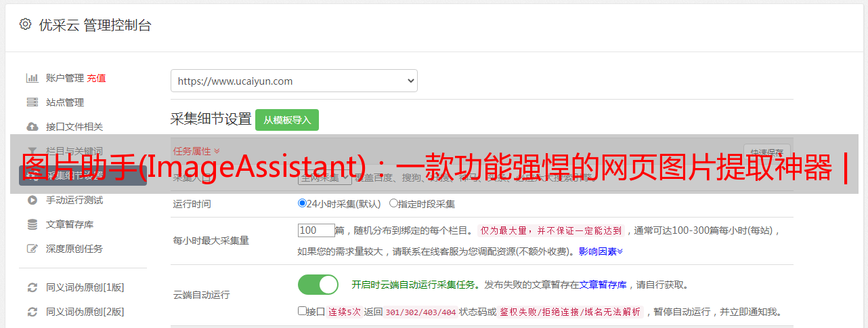Click the bar chart icon for 账户管理
This screenshot has width=868, height=328.
(x=32, y=78)
